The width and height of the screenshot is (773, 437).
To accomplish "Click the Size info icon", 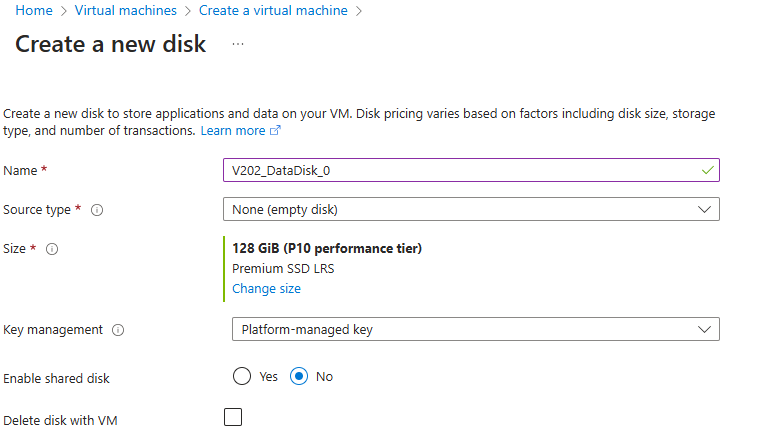I will click(52, 249).
